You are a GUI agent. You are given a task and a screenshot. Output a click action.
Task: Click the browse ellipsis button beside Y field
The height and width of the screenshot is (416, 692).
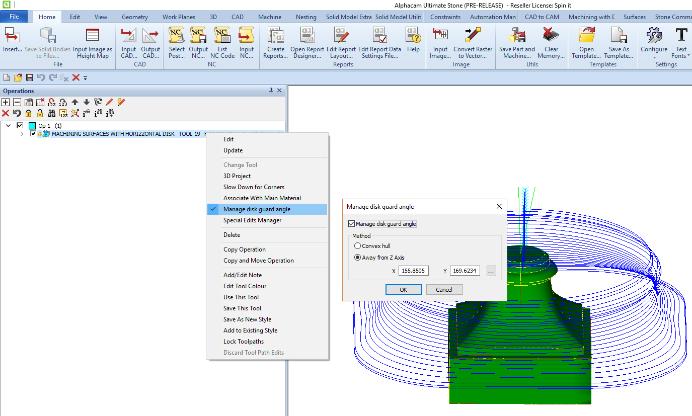coord(491,270)
